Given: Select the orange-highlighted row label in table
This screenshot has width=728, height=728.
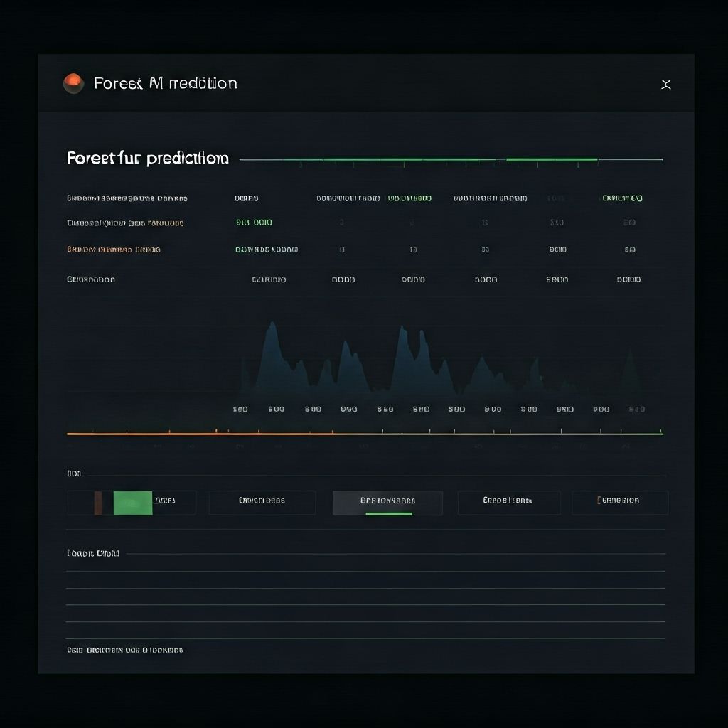Looking at the screenshot, I should 114,250.
